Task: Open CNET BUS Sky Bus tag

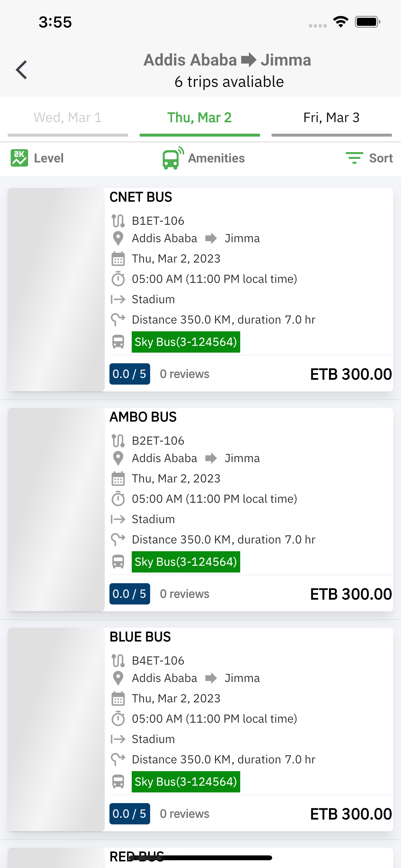Action: pos(186,342)
